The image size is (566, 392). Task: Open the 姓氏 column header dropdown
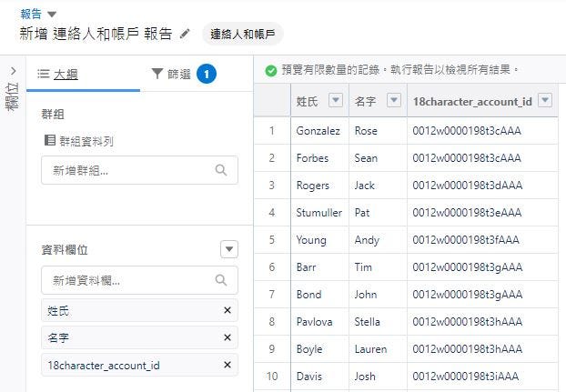tap(336, 100)
